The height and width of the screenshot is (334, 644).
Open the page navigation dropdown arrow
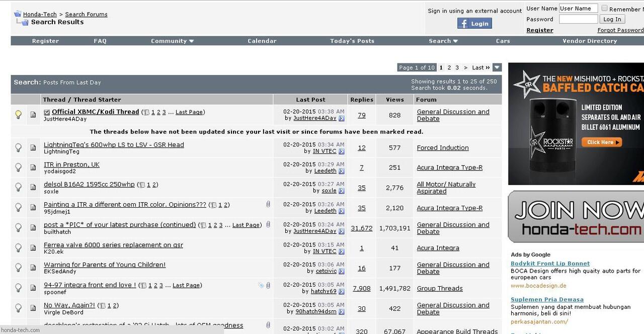(497, 67)
